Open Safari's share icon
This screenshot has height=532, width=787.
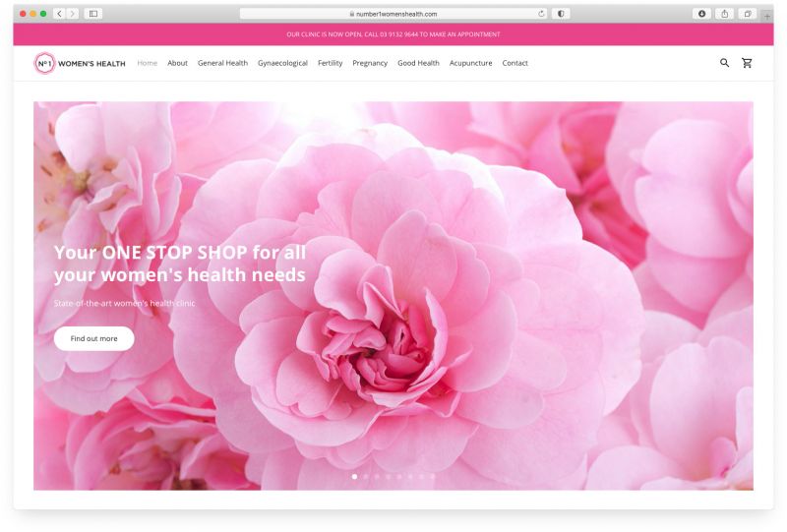tap(725, 14)
